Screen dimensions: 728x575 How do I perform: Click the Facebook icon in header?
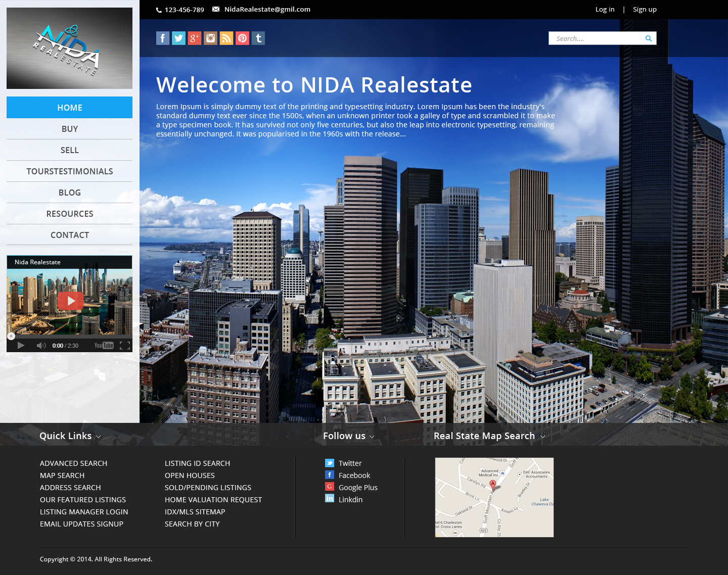coord(162,38)
